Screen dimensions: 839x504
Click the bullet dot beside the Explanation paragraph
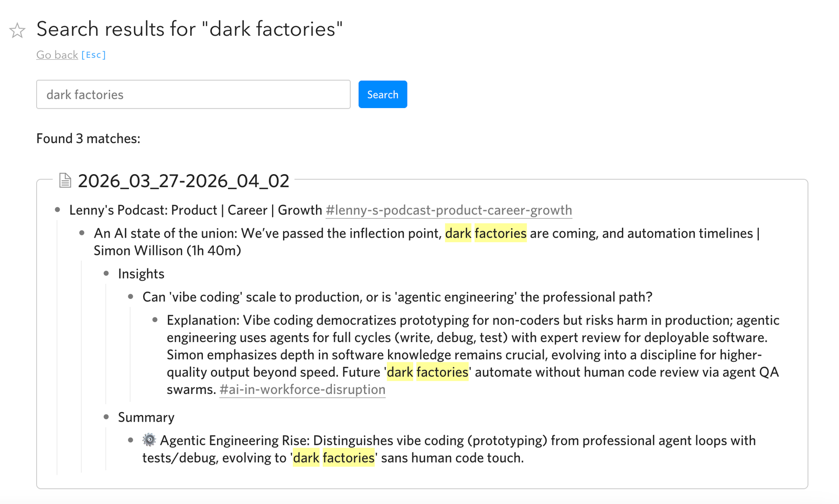pyautogui.click(x=155, y=320)
